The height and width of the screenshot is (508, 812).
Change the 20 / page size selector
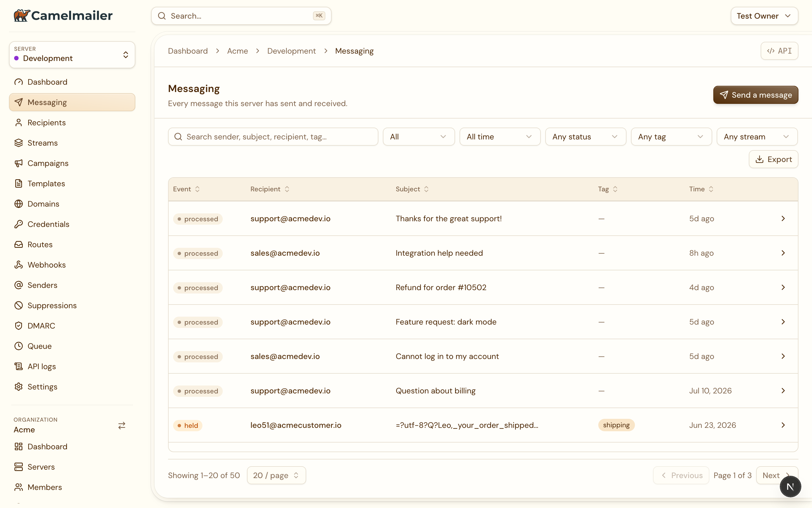[277, 476]
